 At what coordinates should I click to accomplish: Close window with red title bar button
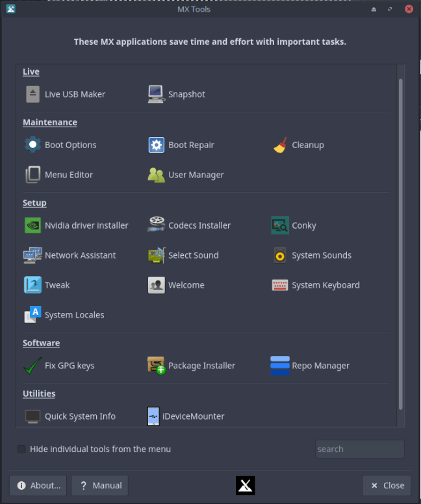[409, 8]
